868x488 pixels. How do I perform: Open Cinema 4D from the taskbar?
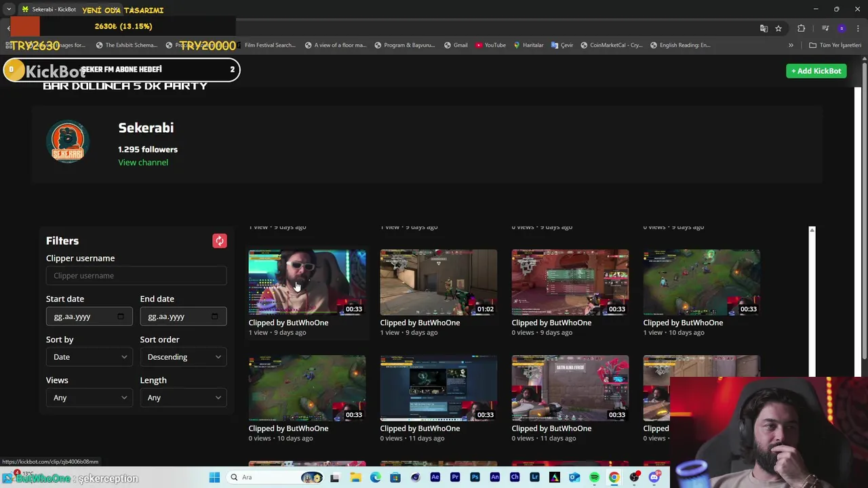click(415, 477)
